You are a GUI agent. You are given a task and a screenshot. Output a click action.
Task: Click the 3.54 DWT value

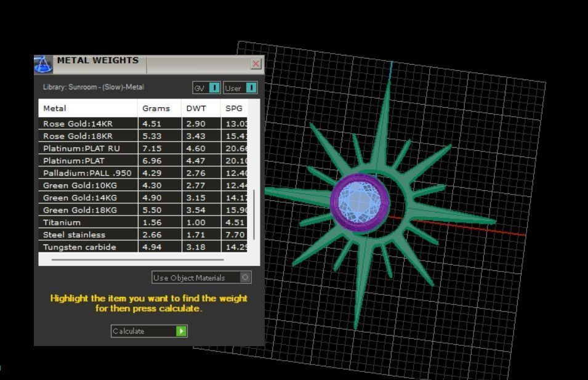pyautogui.click(x=196, y=210)
